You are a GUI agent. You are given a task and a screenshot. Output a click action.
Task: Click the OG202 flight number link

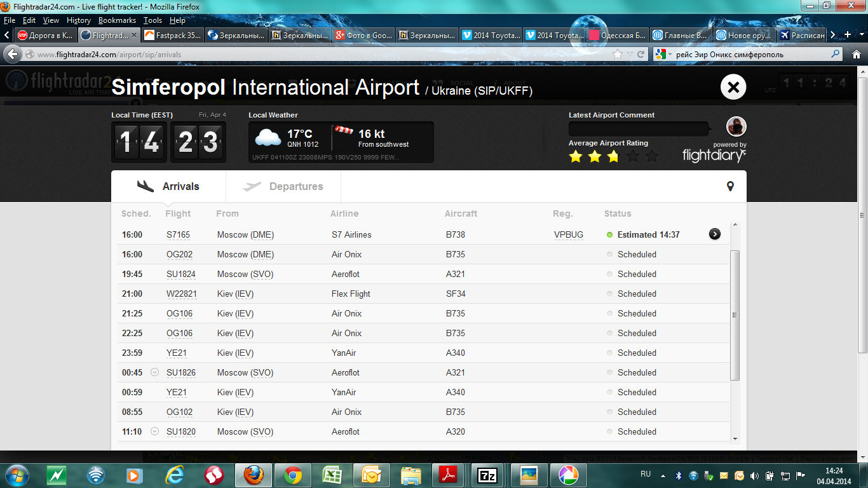179,254
